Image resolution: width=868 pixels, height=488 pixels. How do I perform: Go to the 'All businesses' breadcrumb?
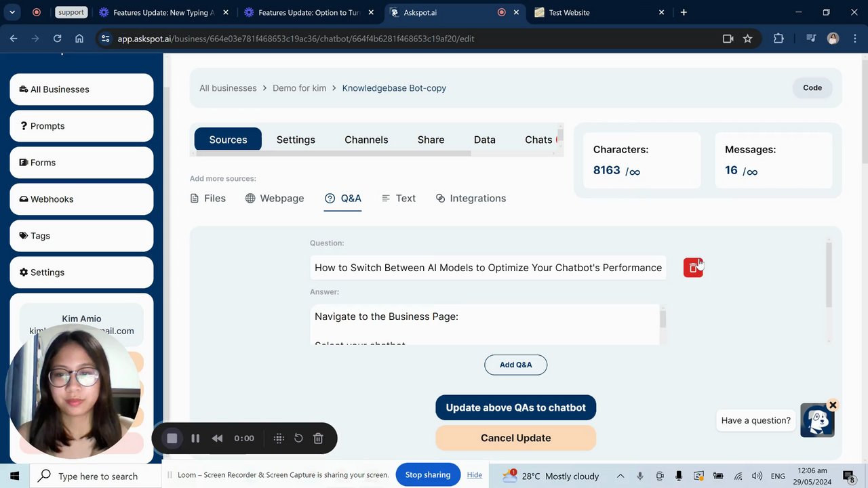[228, 88]
